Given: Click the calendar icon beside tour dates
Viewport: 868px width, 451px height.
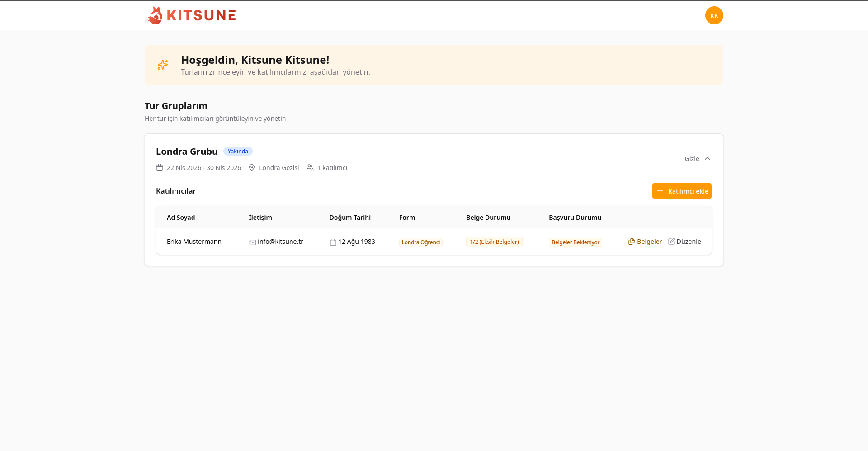Looking at the screenshot, I should click(160, 167).
